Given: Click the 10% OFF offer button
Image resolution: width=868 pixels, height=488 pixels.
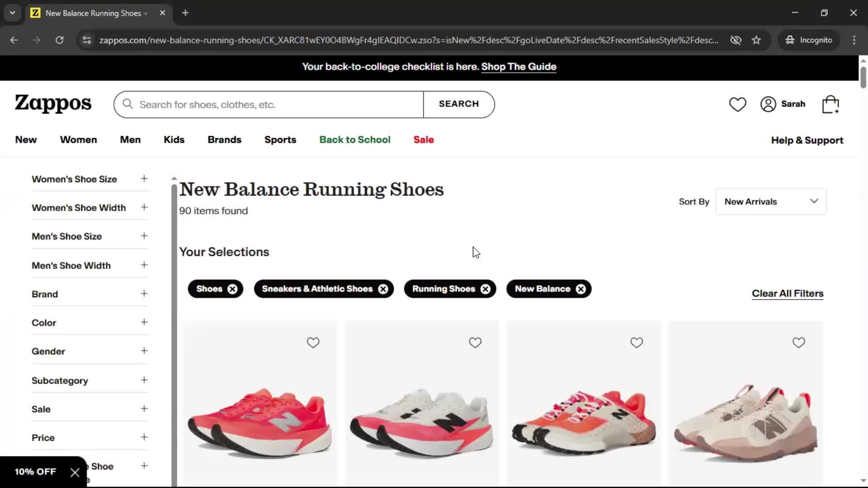Looking at the screenshot, I should tap(35, 472).
